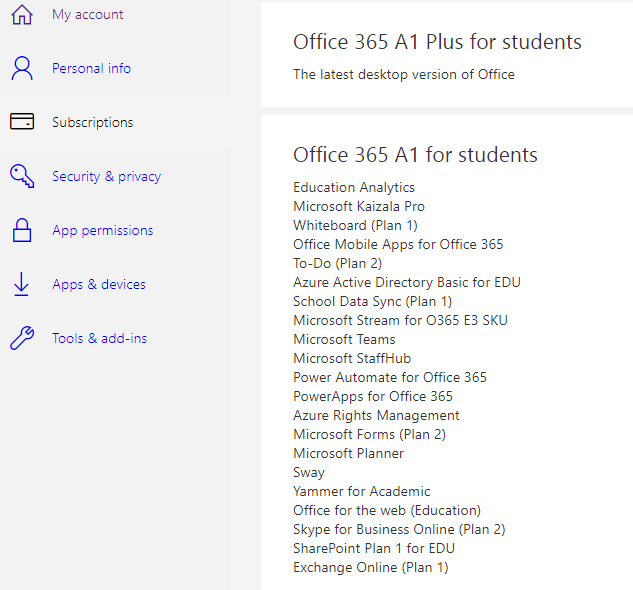Click the wrench Tools & add-ins icon
633x590 pixels.
[22, 338]
